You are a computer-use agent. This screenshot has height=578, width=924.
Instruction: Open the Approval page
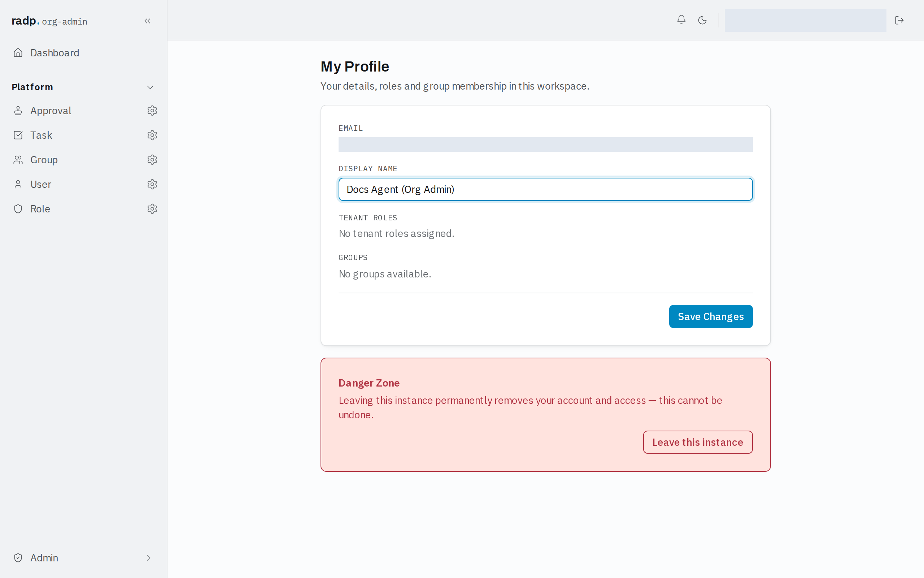51,111
